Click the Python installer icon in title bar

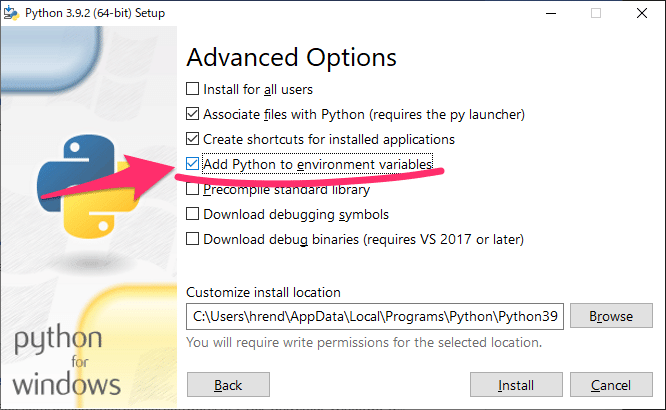11,13
